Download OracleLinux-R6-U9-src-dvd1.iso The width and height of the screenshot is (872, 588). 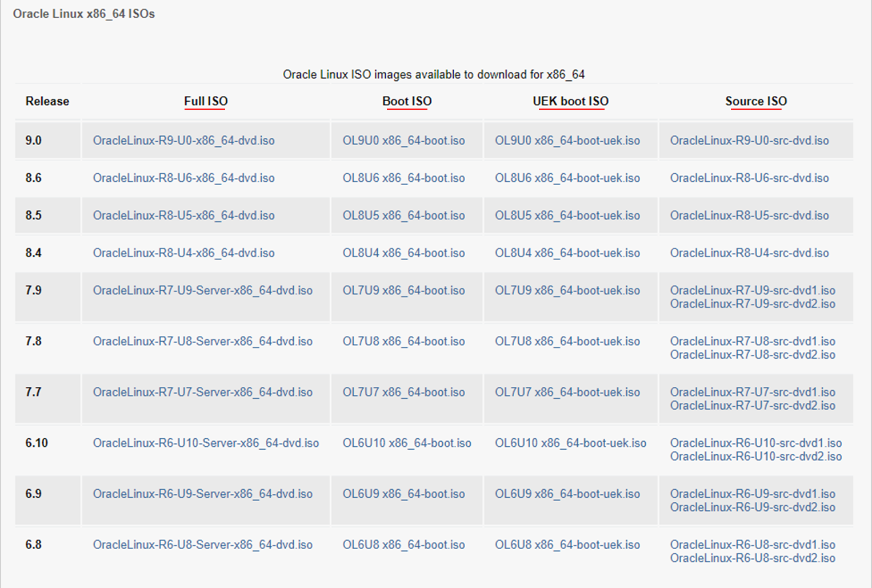pos(753,494)
